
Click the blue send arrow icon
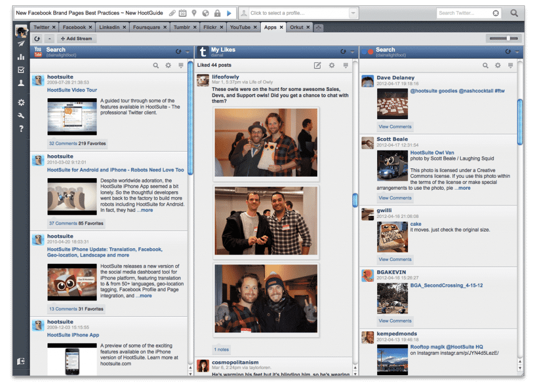[229, 13]
